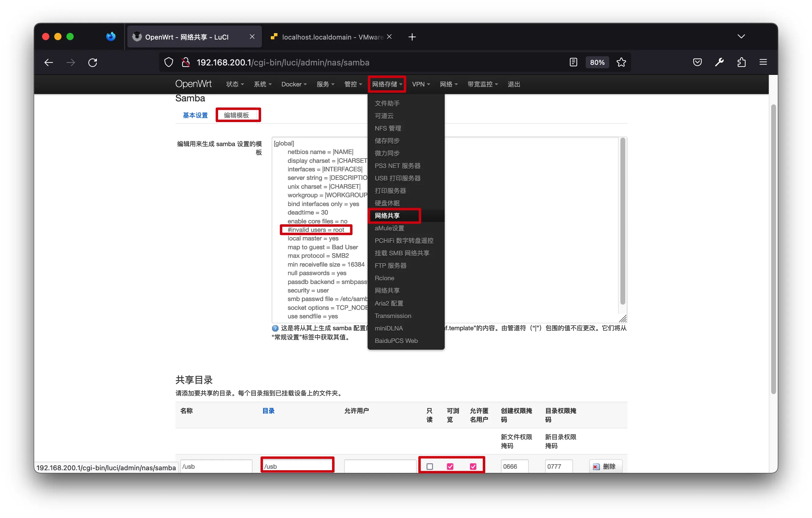Collapse the 网络存储 navigation dropdown
This screenshot has width=812, height=518.
[x=387, y=84]
